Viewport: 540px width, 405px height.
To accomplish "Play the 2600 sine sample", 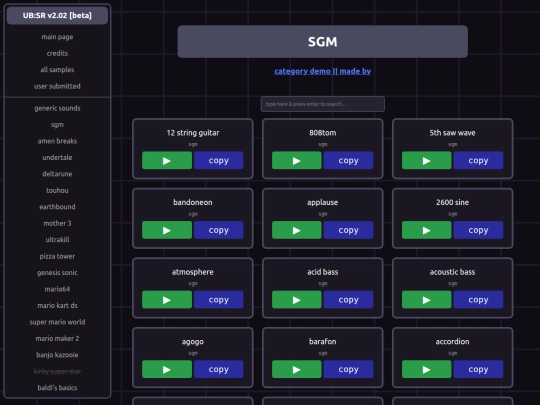I will click(427, 230).
